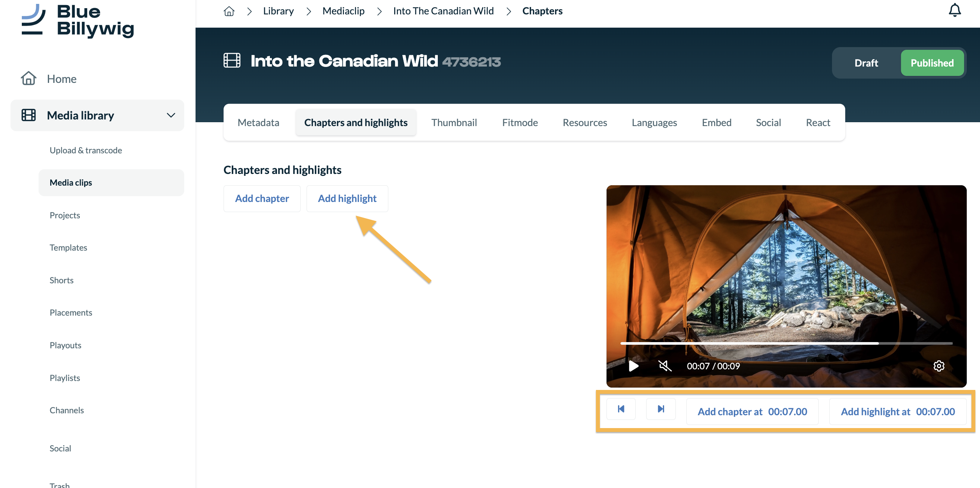Image resolution: width=980 pixels, height=488 pixels.
Task: Play the video preview
Action: [633, 366]
